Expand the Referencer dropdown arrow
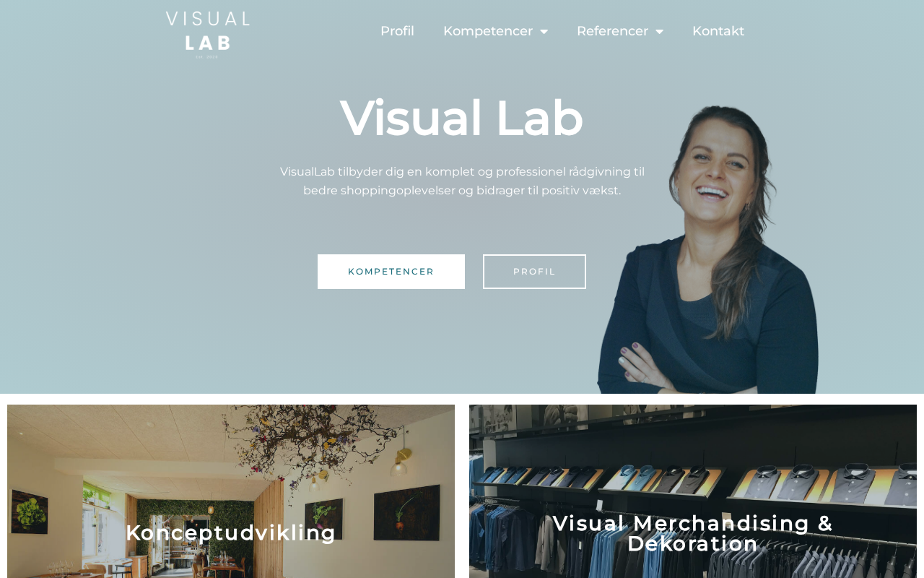Screen dimensions: 924x578 point(659,32)
